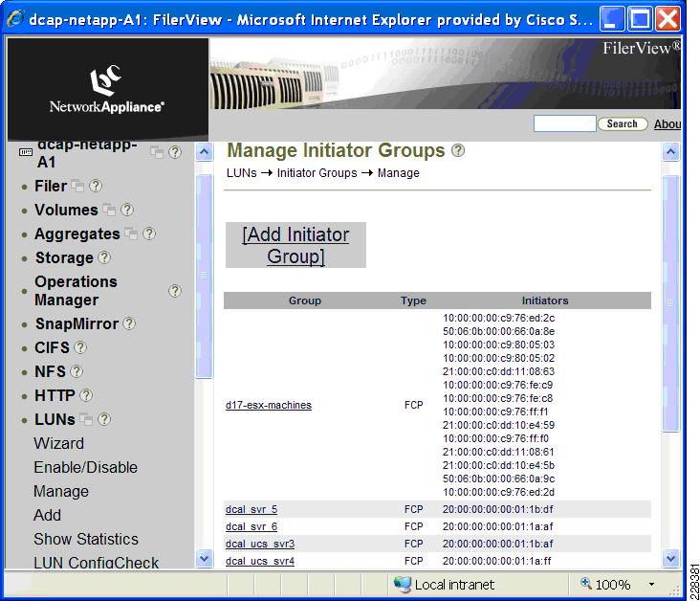Open help icon beside dcap-netapp-A1 heading
Screen dimensions: 700x601
175,152
